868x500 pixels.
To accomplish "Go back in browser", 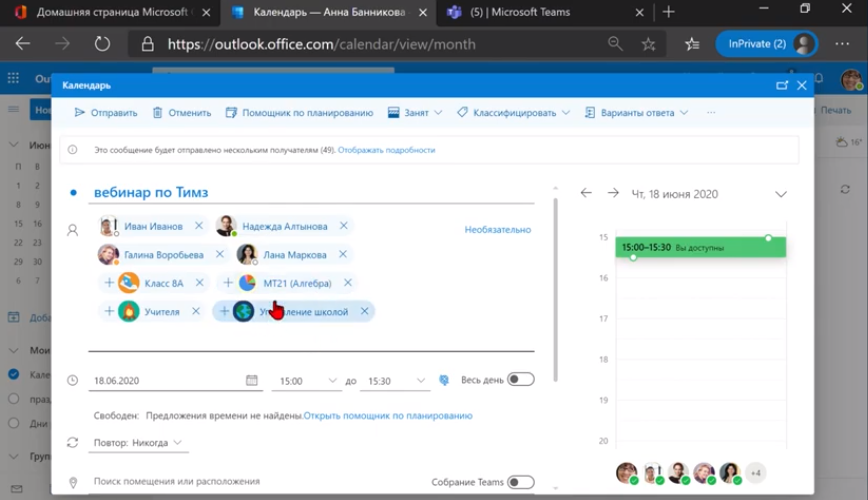I will pos(23,44).
